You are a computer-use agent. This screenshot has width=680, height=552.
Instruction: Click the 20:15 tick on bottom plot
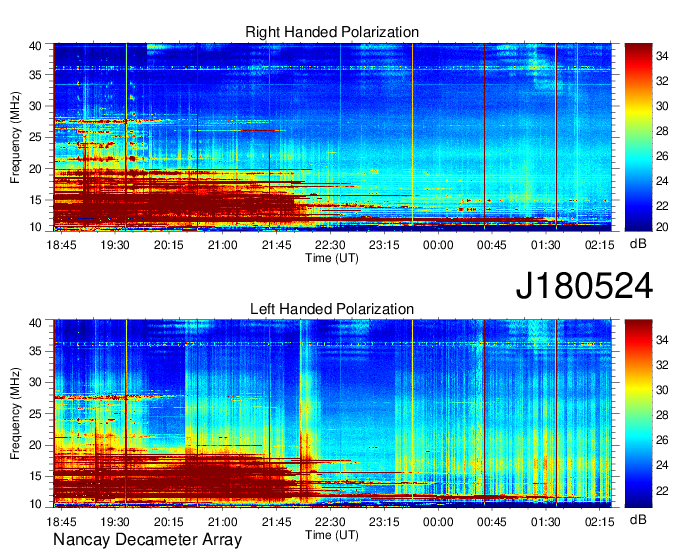tap(169, 522)
